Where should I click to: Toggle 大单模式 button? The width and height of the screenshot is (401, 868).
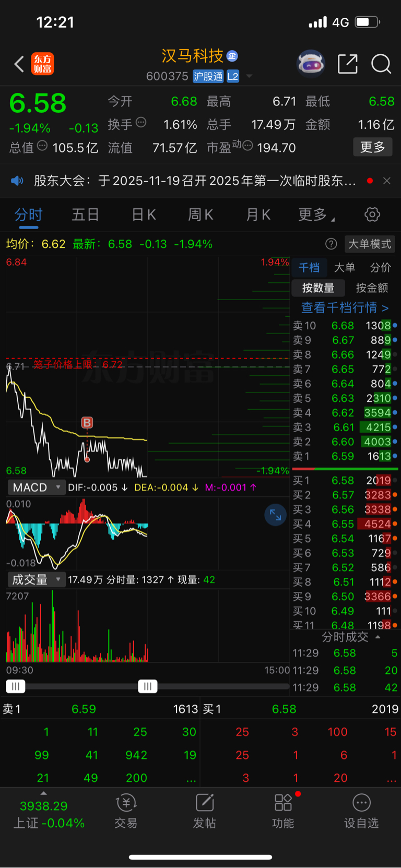point(370,244)
